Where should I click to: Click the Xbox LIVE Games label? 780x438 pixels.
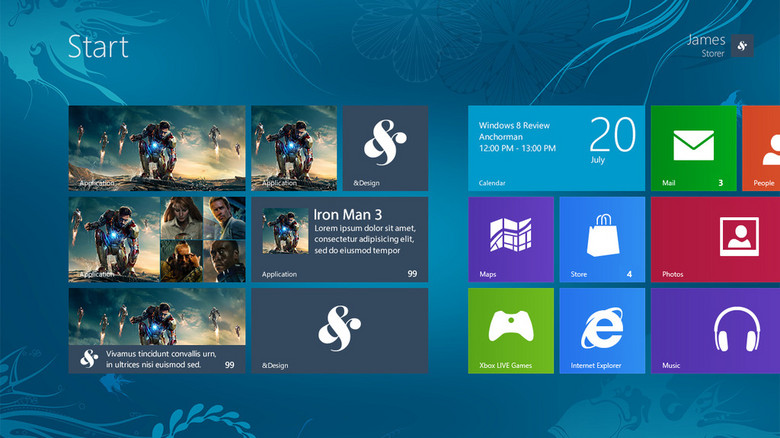(x=505, y=365)
